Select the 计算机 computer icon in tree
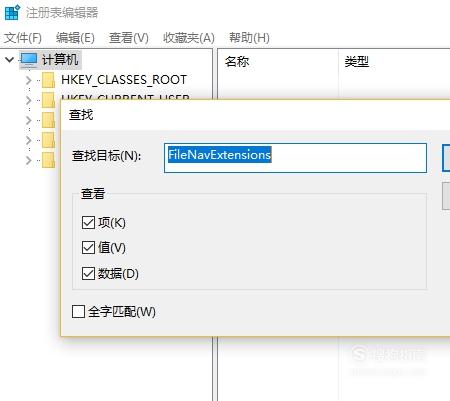Image resolution: width=450 pixels, height=401 pixels. pyautogui.click(x=29, y=60)
